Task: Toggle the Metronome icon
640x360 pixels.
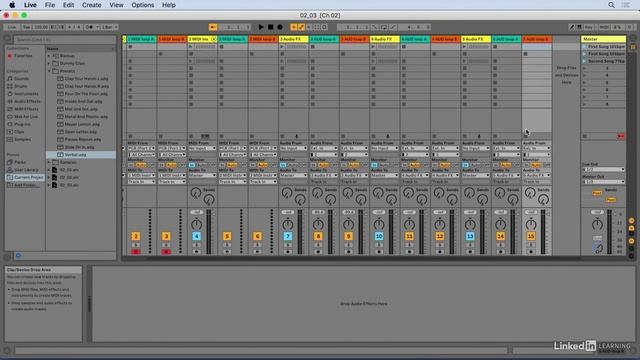Action: click(x=90, y=27)
